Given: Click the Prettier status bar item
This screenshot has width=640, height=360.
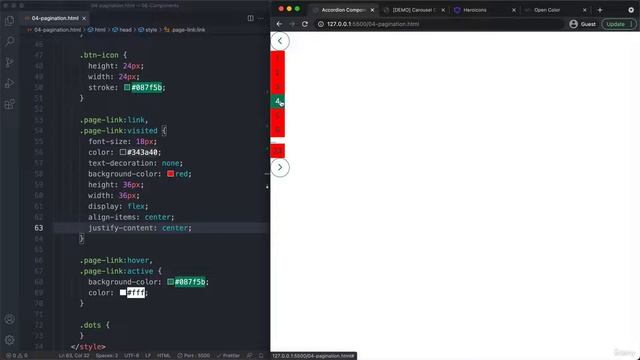Looking at the screenshot, I should [228, 356].
